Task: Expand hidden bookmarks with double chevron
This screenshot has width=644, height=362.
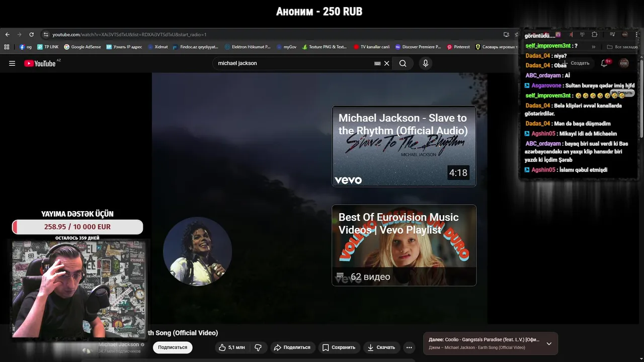Action: coord(594,47)
